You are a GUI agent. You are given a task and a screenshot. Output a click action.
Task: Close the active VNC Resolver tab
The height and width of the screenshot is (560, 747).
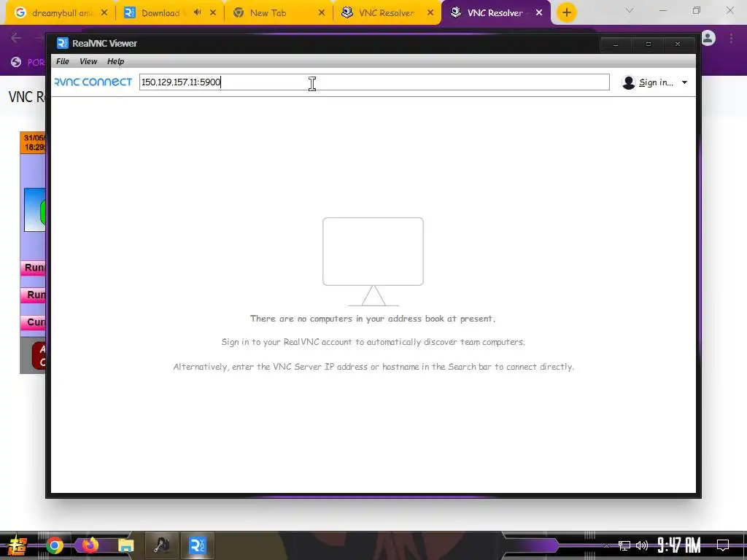(x=539, y=13)
